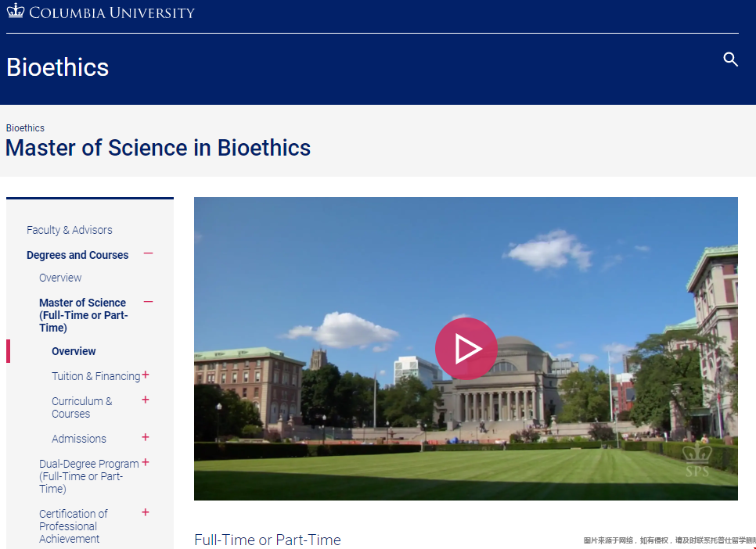Expand the Admissions plus icon
Viewport: 756px width, 549px height.
(x=146, y=437)
